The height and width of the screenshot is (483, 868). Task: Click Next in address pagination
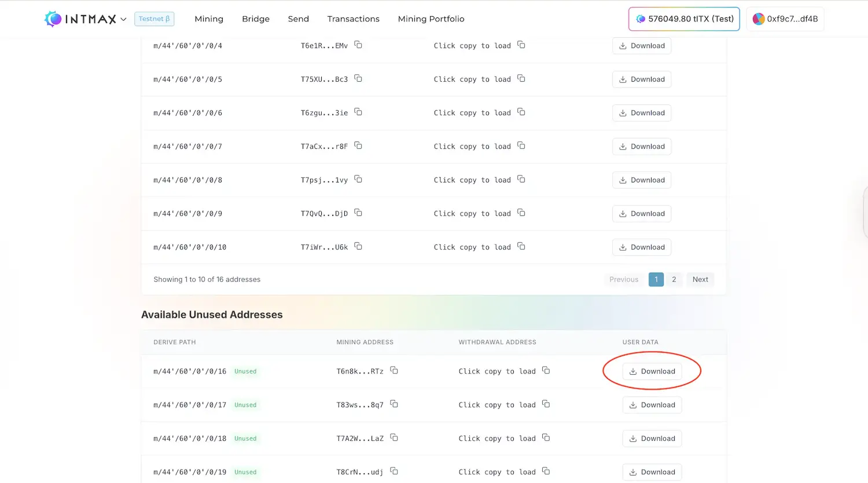(700, 279)
